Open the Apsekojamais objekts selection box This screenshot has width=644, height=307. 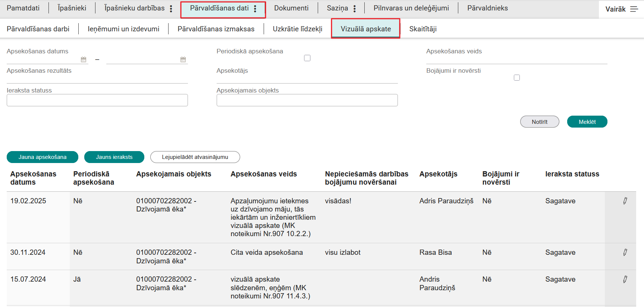coord(307,100)
